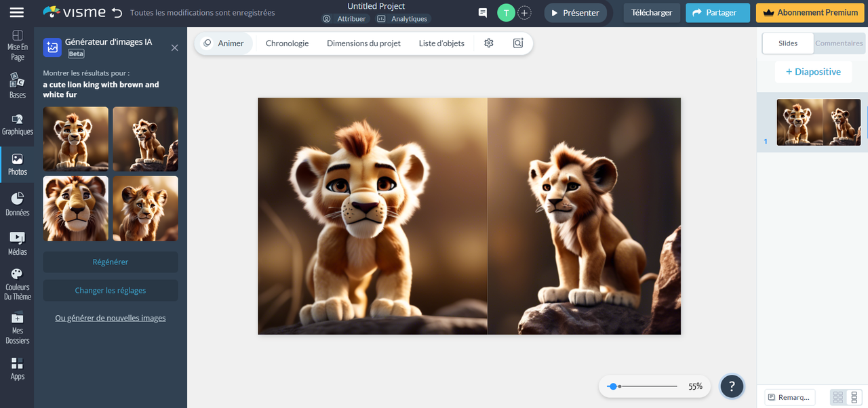Click the Attribuer button

click(x=345, y=19)
